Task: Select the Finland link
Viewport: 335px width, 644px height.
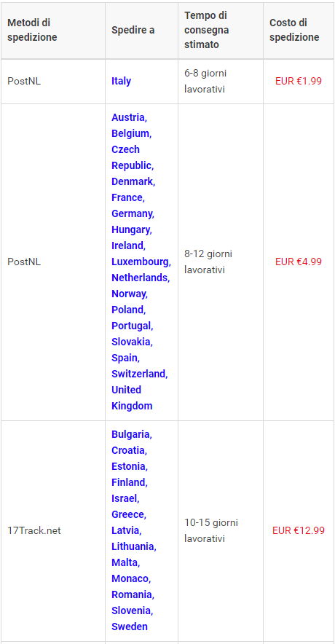Action: pyautogui.click(x=128, y=482)
